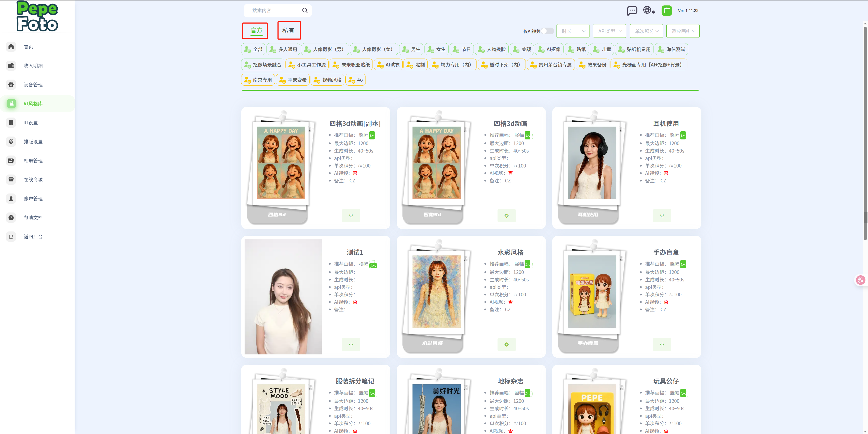Click the 贴纸机专用 category tag
Screen dimensions: 868x434
[x=634, y=49]
